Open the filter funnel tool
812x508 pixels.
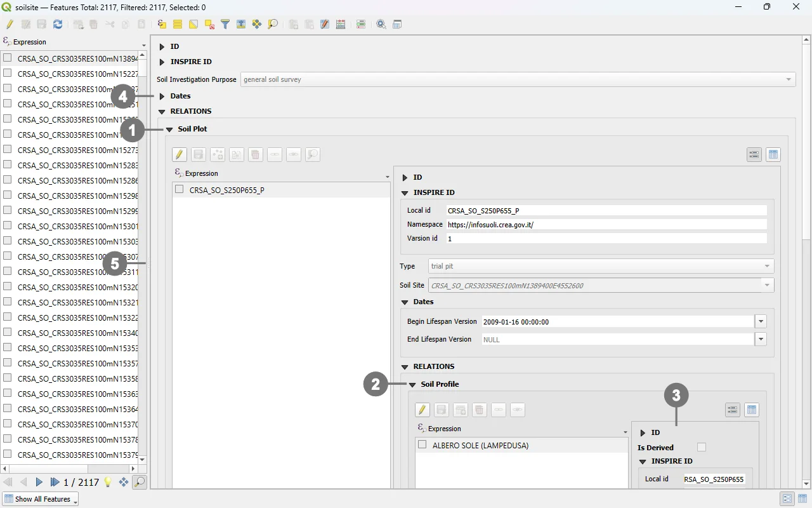[225, 24]
